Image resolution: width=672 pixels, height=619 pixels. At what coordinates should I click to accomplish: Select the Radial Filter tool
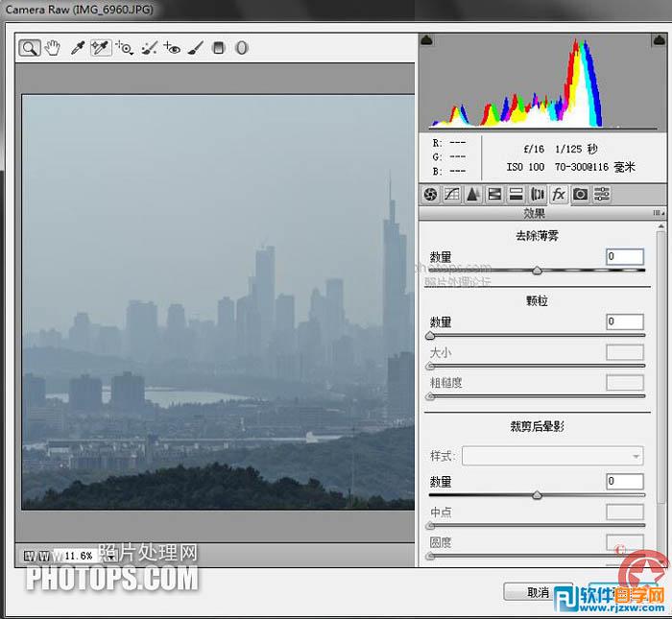click(242, 48)
